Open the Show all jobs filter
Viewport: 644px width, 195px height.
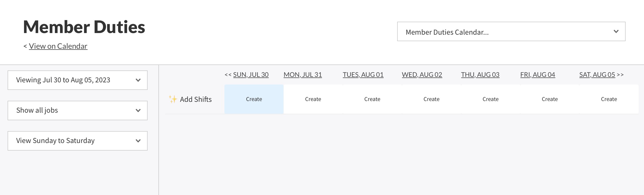point(78,110)
